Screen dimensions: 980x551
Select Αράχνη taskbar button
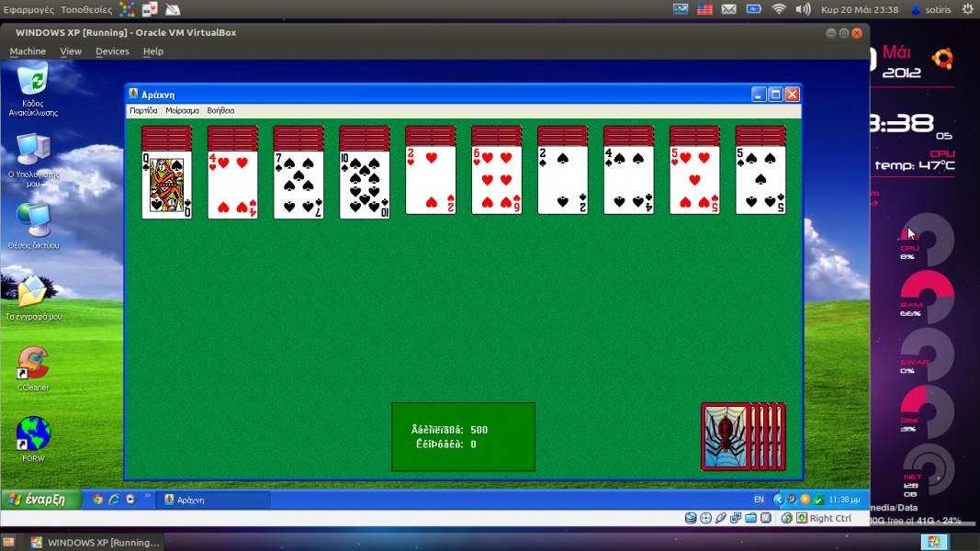[x=212, y=500]
